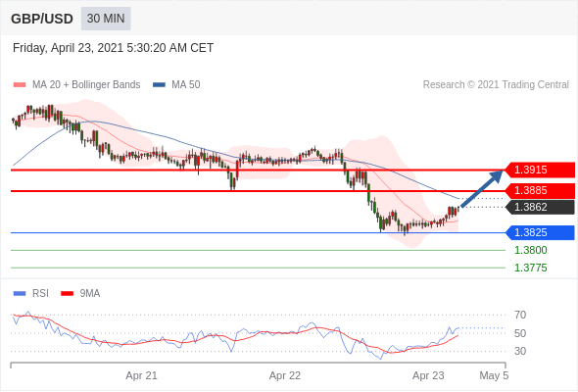
Task: Click the Research © 2021 Trading Central credit
Action: (496, 85)
